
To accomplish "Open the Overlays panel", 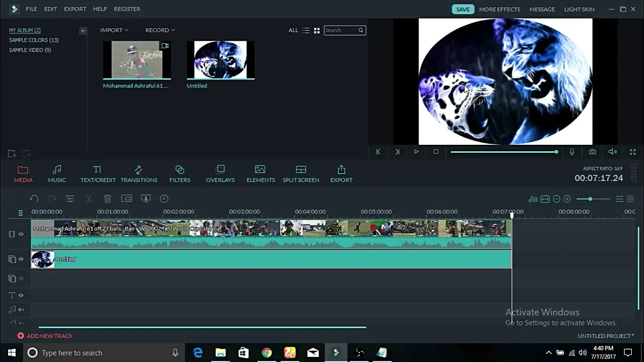I will click(x=220, y=174).
